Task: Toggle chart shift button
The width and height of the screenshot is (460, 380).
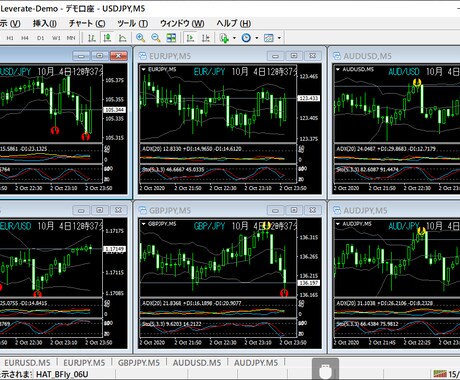Action: (x=206, y=38)
